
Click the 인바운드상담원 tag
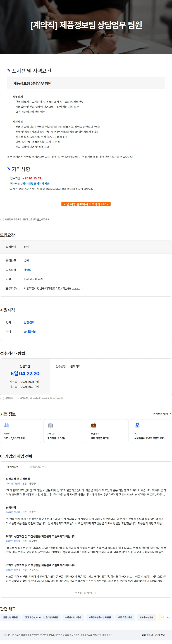(x=146, y=618)
